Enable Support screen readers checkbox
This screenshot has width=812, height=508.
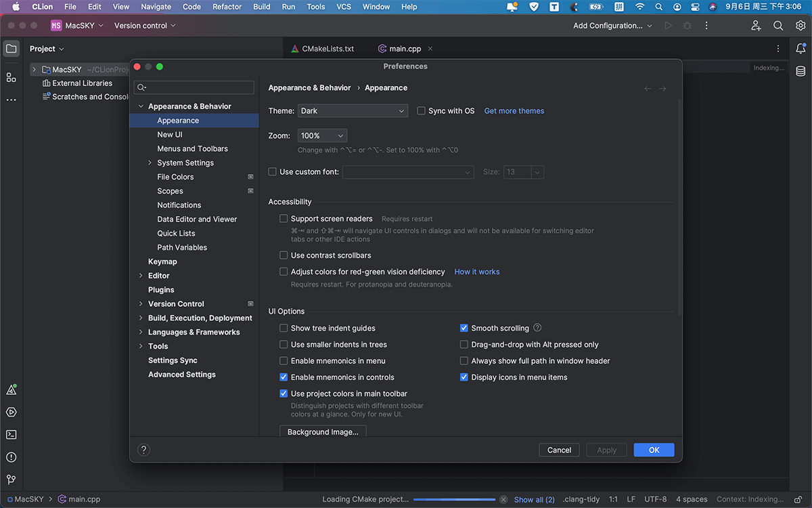284,219
